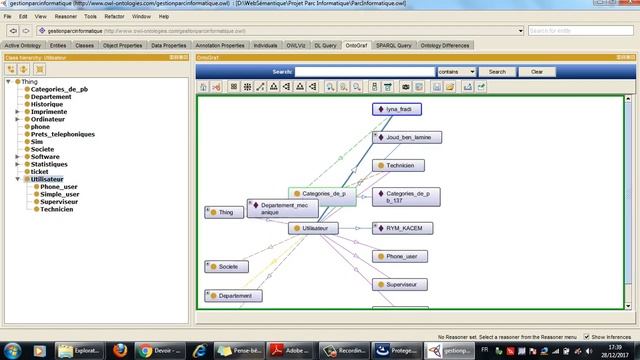Click the floppy disk save graph icon
Image resolution: width=640 pixels, height=360 pixels.
pyautogui.click(x=437, y=87)
